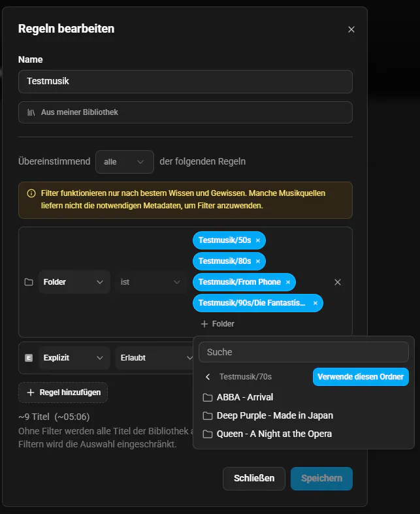Click the folder icon next to Queen
Viewport: 420px width, 514px height.
[208, 434]
